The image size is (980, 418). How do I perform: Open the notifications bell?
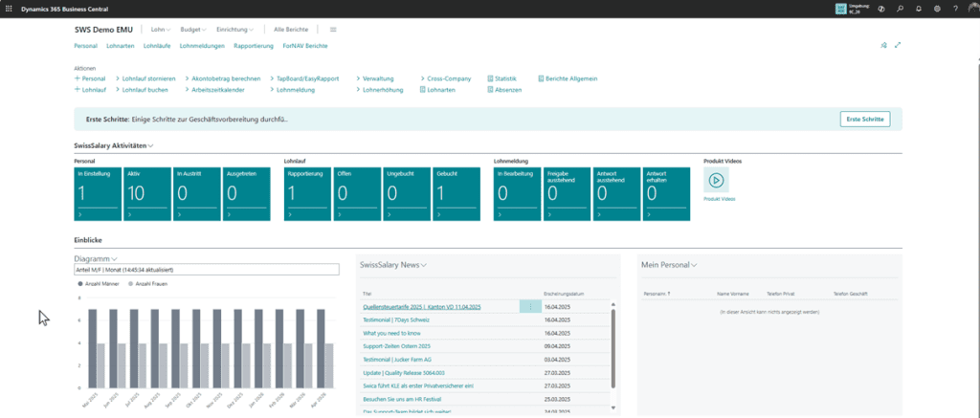tap(919, 8)
